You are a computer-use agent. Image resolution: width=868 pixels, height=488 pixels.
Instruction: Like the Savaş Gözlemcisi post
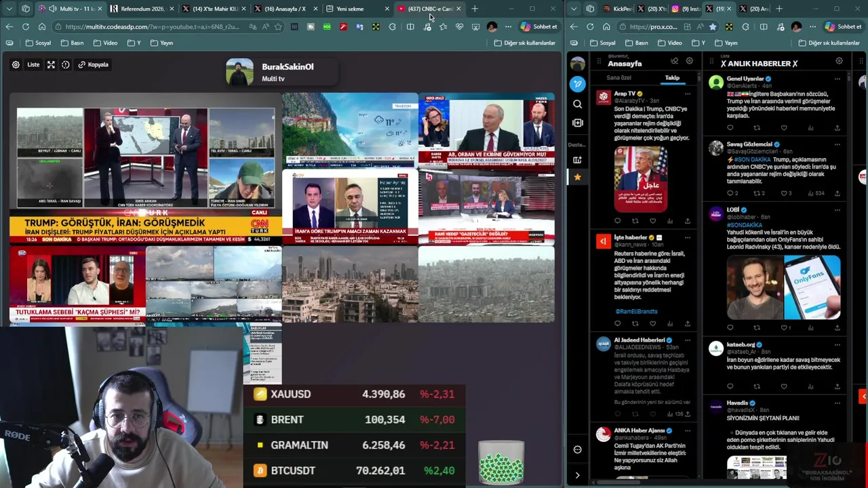(785, 193)
